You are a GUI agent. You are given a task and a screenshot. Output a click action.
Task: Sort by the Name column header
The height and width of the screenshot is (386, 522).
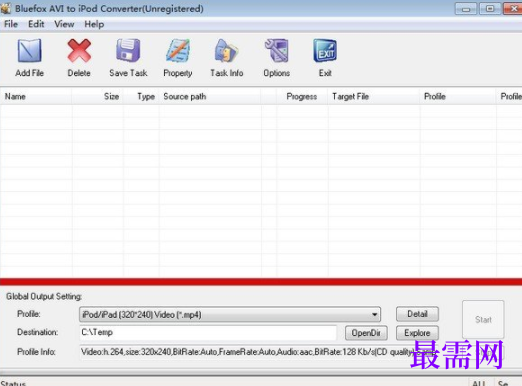(x=36, y=97)
